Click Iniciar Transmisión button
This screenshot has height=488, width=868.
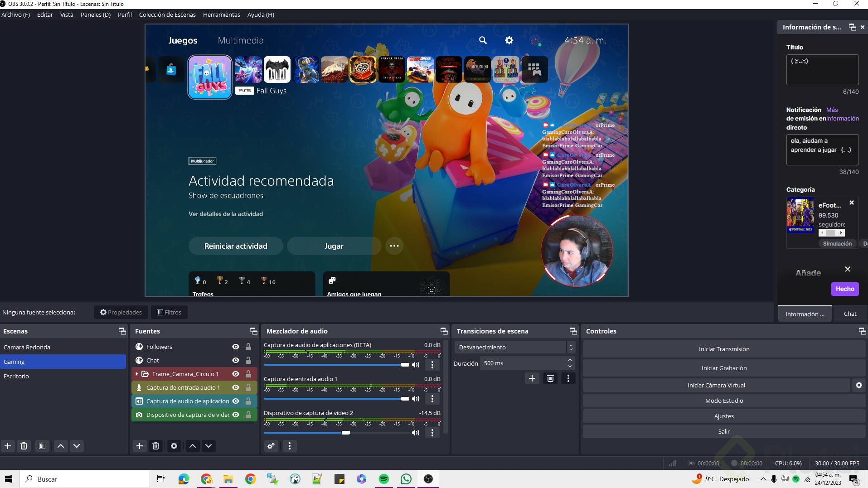click(724, 349)
